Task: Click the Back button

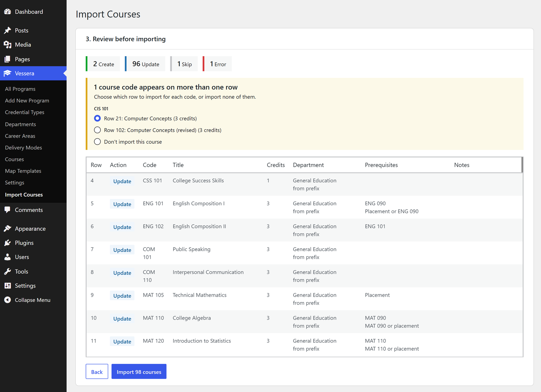Action: [97, 371]
